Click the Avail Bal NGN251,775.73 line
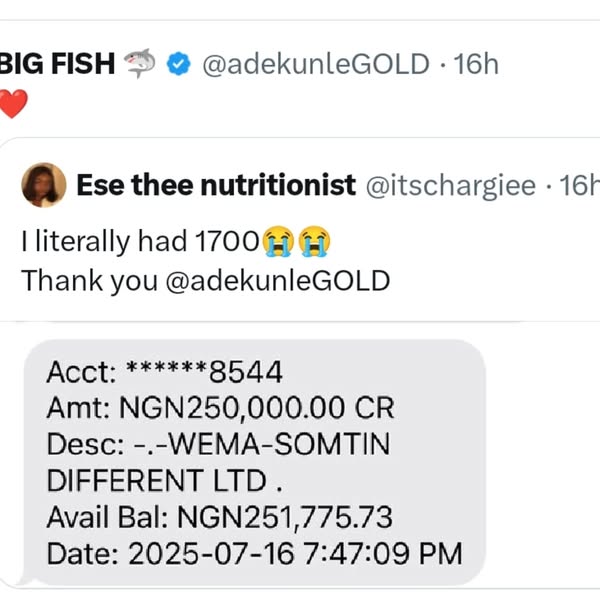This screenshot has height=600, width=600. pyautogui.click(x=220, y=517)
